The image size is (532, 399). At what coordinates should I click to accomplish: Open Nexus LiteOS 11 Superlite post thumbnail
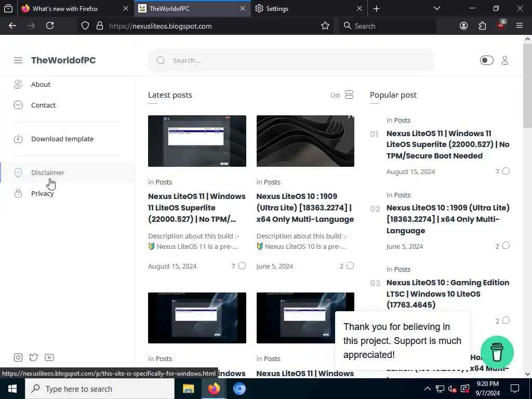[197, 141]
